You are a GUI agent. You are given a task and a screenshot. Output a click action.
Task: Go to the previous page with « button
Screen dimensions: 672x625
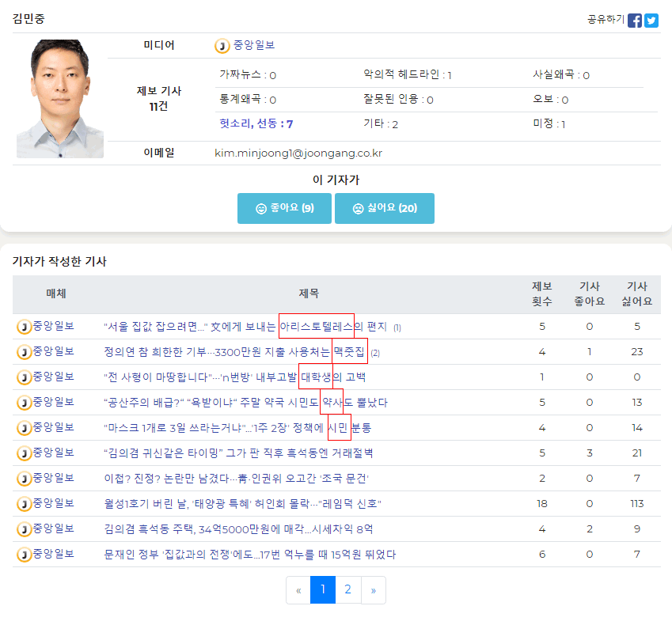coord(298,590)
